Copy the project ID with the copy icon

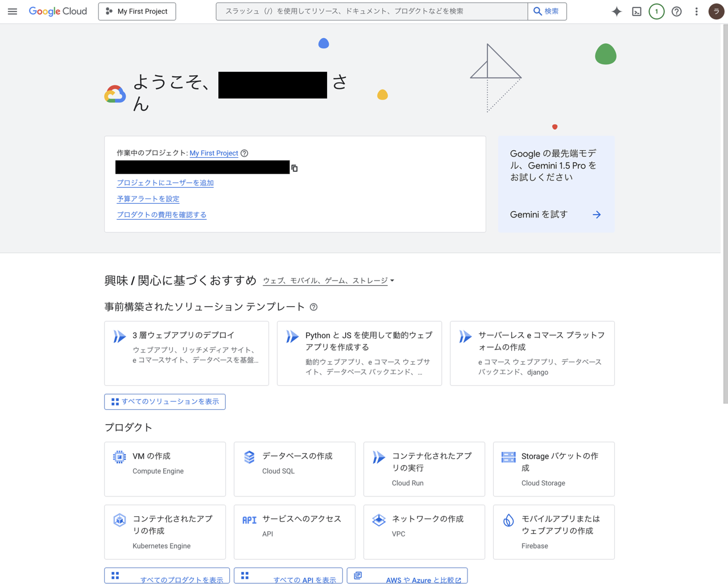tap(295, 168)
